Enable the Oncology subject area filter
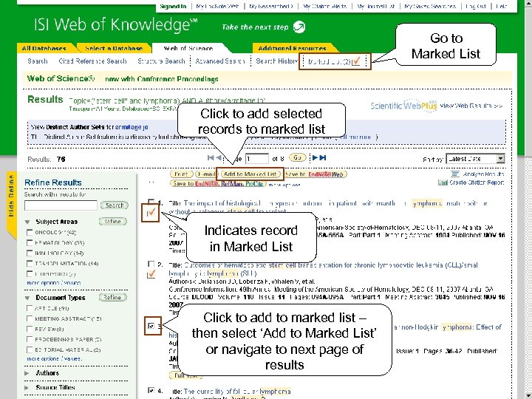532x399 pixels. tap(30, 233)
